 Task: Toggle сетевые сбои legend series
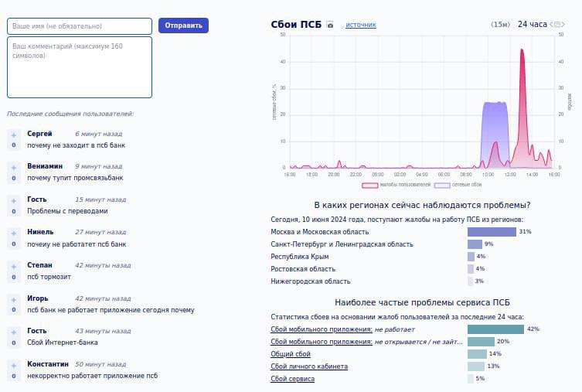[458, 185]
